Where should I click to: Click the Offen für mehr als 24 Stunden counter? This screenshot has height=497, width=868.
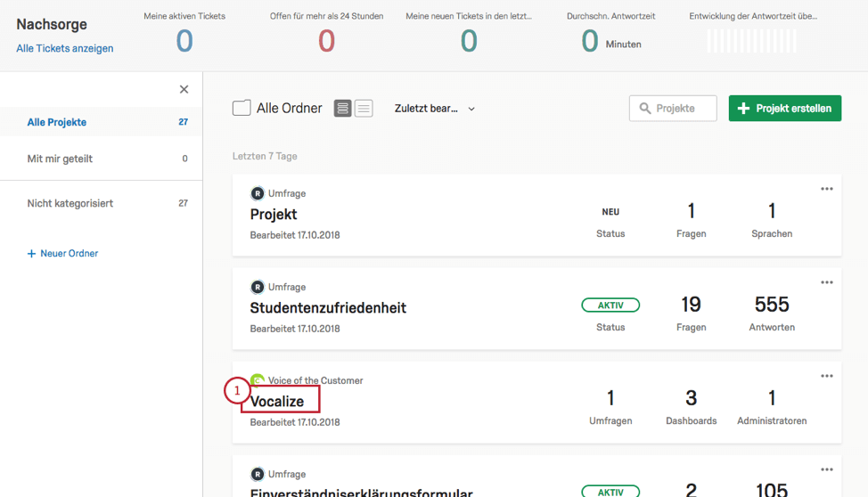[x=326, y=41]
